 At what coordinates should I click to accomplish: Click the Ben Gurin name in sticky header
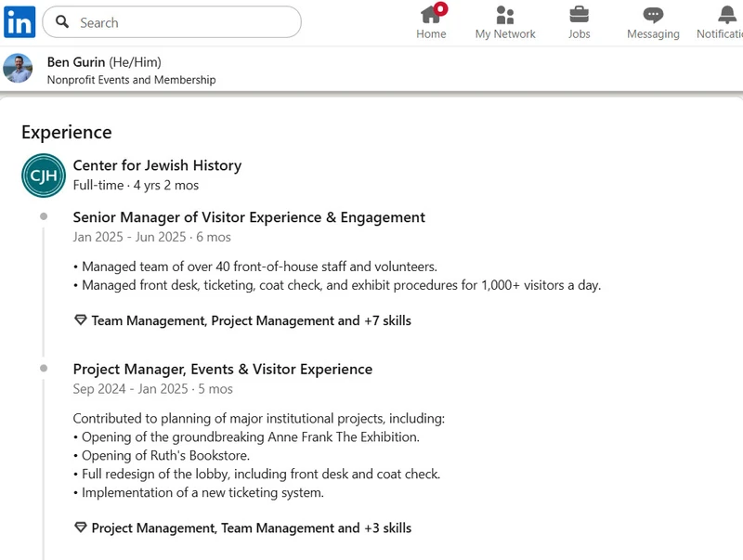76,62
